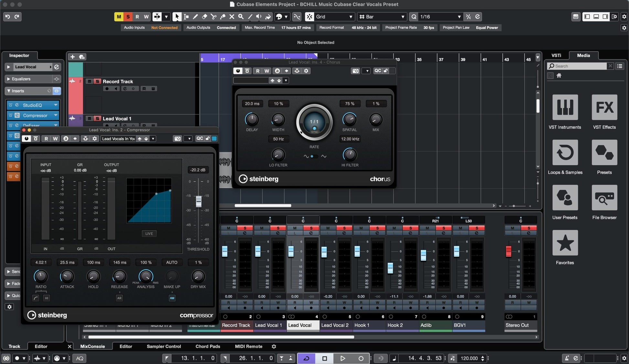This screenshot has height=364, width=629.
Task: Toggle global Mute button in top toolbar
Action: point(119,17)
